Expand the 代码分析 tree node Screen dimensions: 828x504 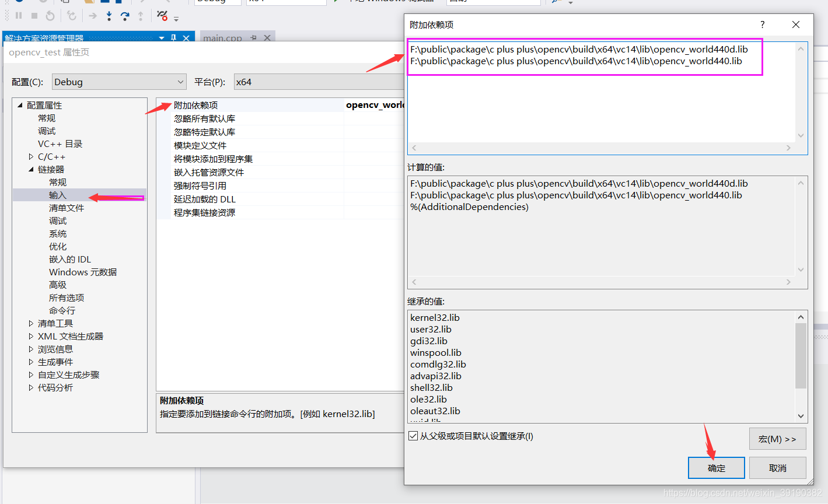pos(31,387)
